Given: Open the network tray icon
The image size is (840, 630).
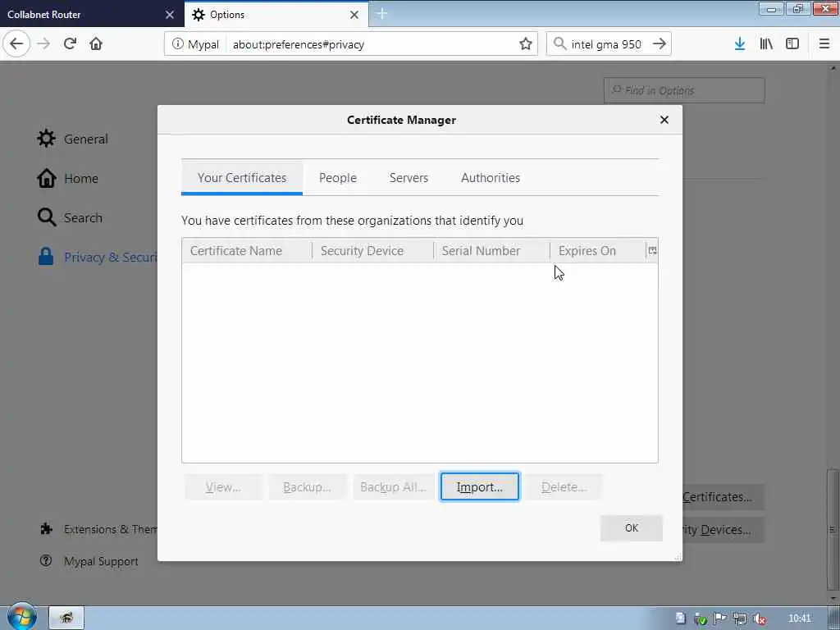Looking at the screenshot, I should pos(740,619).
